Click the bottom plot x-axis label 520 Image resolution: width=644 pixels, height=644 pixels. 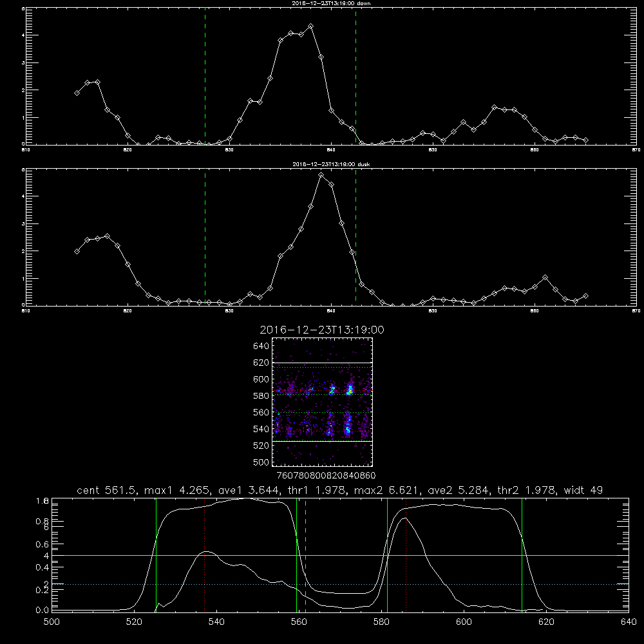tap(134, 621)
